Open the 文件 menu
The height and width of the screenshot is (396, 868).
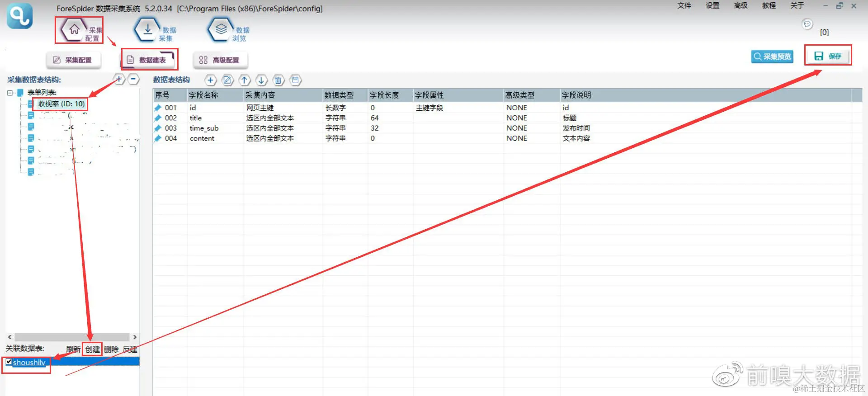(x=684, y=5)
